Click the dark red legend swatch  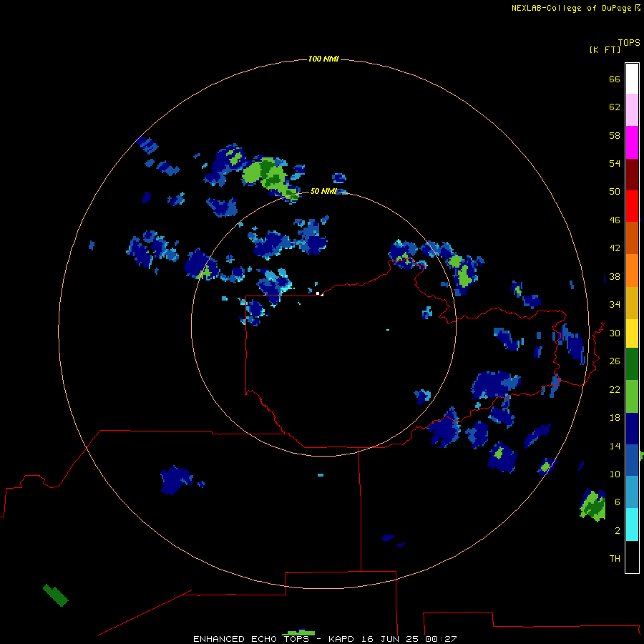tap(632, 175)
